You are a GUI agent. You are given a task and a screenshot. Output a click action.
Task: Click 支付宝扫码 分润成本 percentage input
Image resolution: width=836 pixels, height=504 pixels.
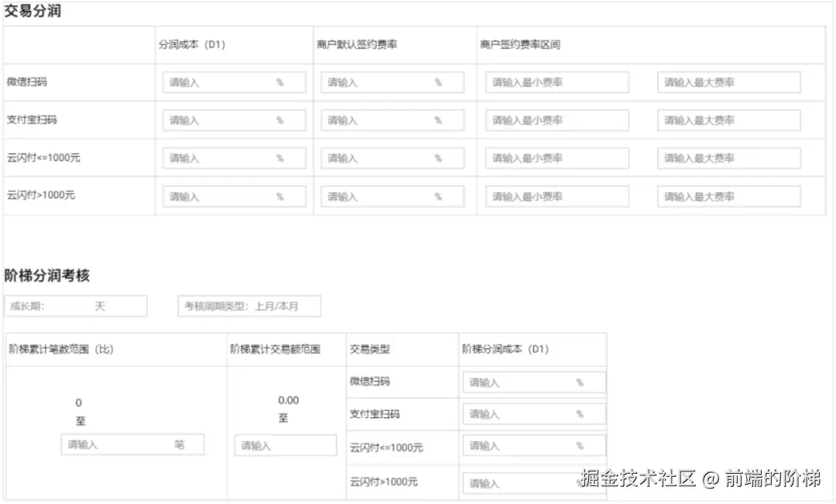[x=232, y=119]
